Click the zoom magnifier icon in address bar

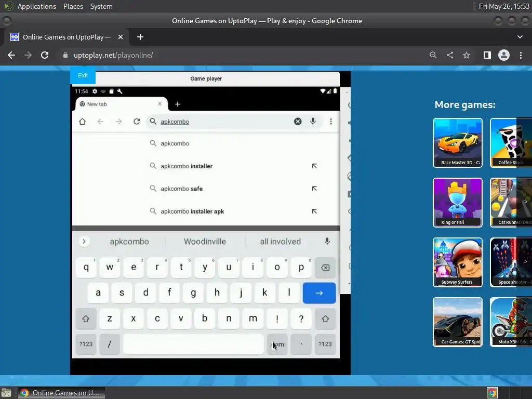pos(433,55)
